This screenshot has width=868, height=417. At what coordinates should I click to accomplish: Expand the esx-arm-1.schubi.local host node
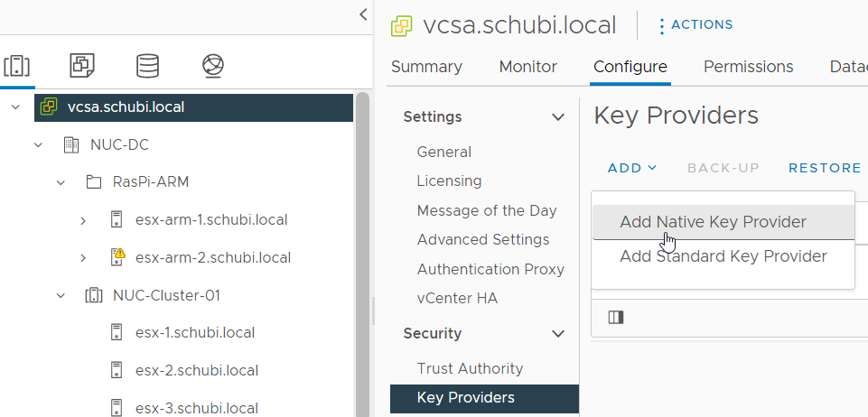point(83,219)
